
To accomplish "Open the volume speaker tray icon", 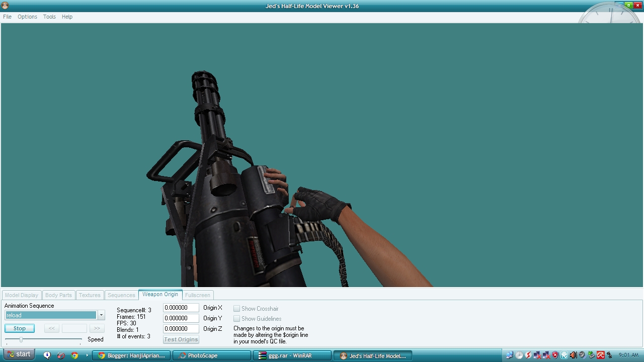I will (583, 355).
